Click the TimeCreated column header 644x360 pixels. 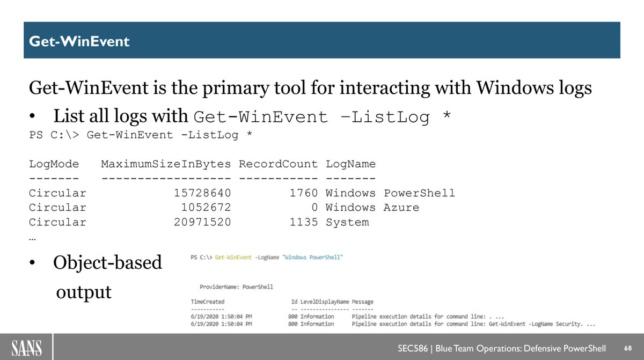[208, 302]
